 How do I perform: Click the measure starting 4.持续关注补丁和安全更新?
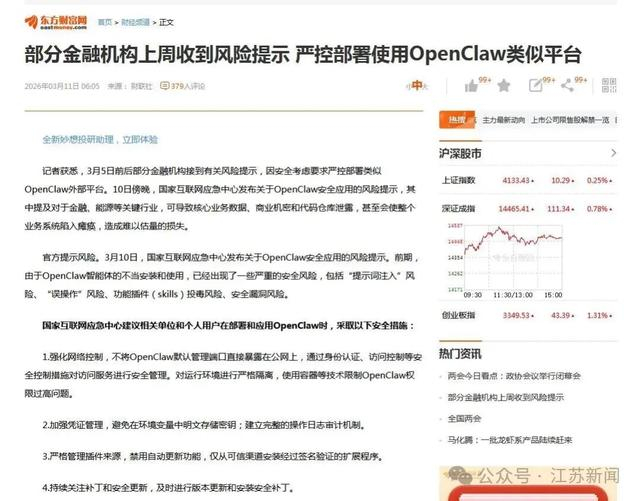click(x=168, y=488)
